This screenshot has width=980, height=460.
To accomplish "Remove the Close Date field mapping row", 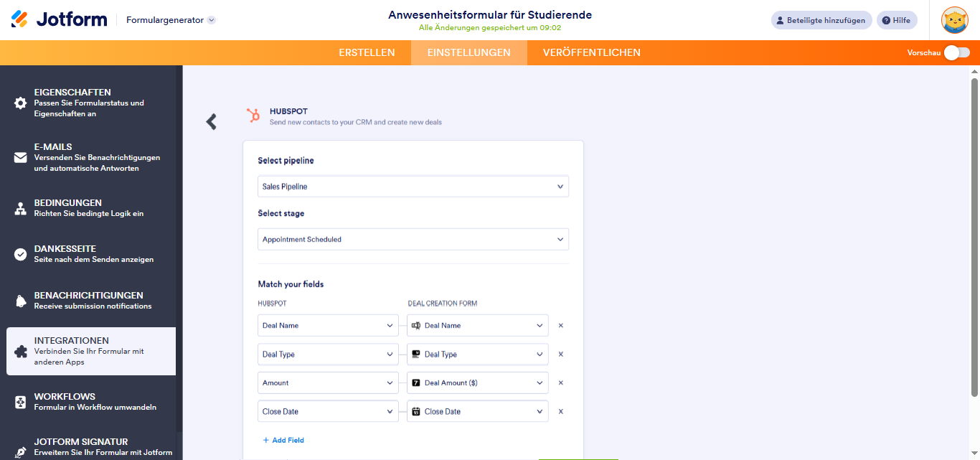I will (560, 410).
